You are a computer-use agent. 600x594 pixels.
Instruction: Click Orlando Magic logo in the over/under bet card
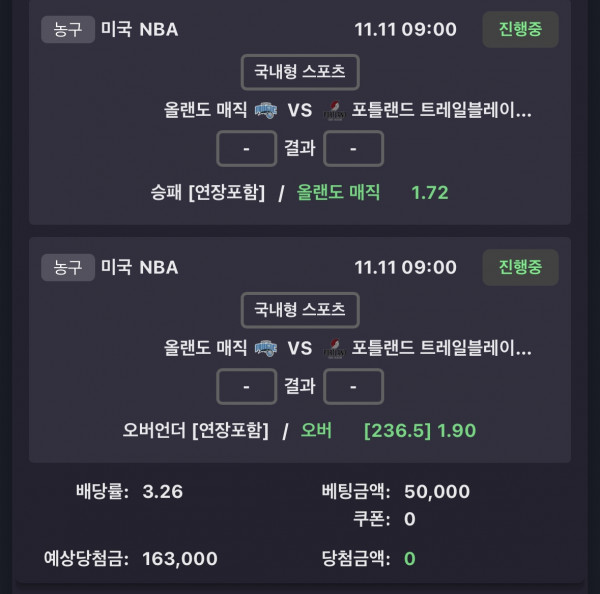point(265,348)
